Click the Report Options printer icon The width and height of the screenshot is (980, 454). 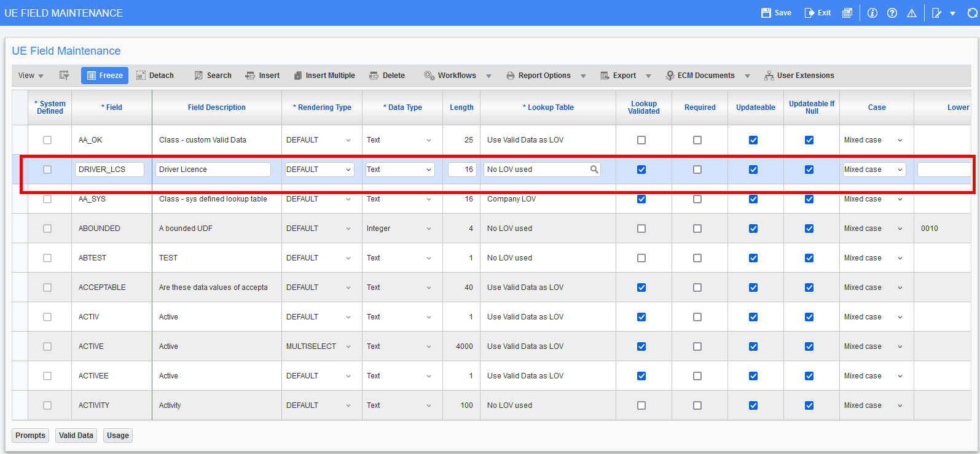tap(511, 76)
